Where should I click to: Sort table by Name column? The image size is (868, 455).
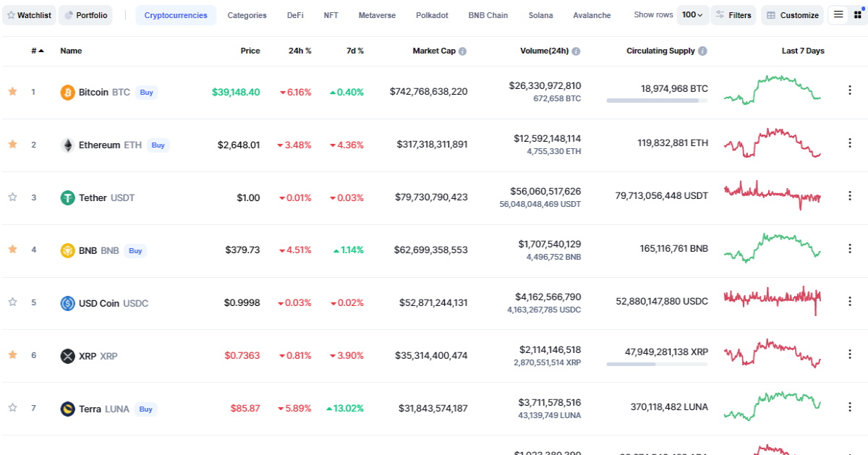point(71,51)
